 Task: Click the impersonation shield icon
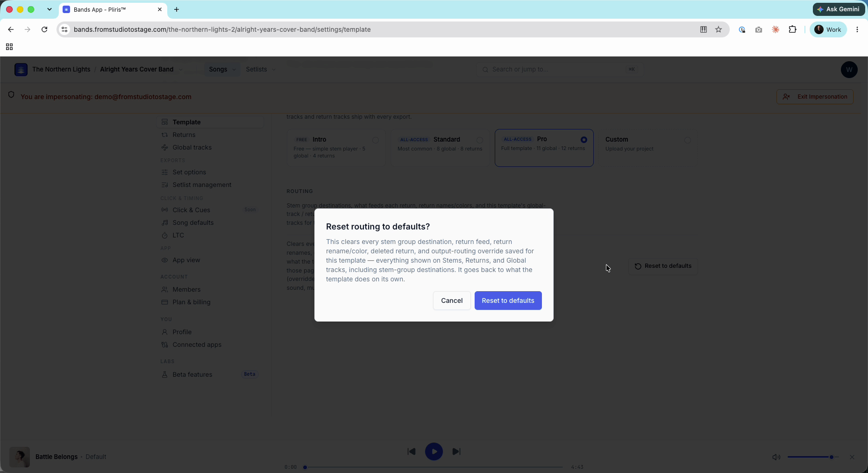(12, 95)
